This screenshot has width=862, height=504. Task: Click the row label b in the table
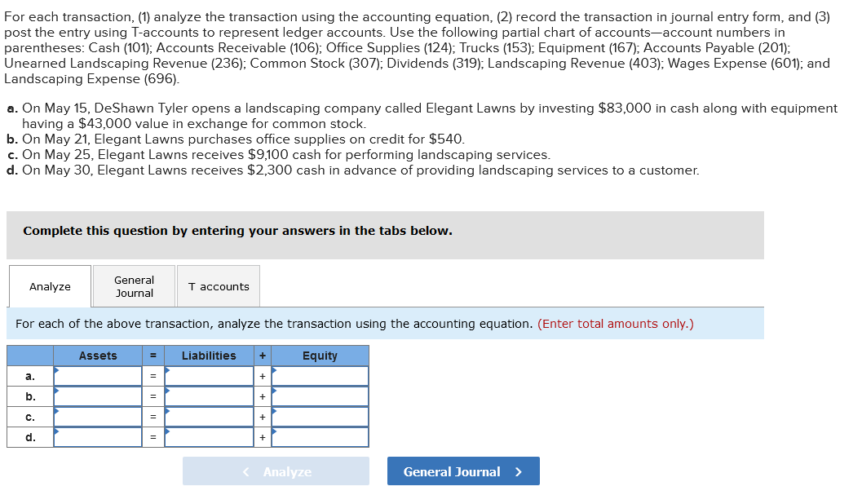pyautogui.click(x=30, y=396)
